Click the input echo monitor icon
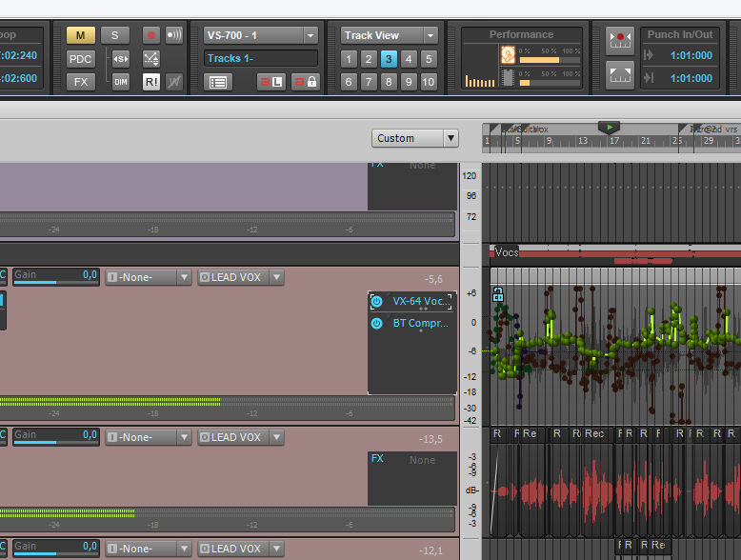 click(x=174, y=35)
